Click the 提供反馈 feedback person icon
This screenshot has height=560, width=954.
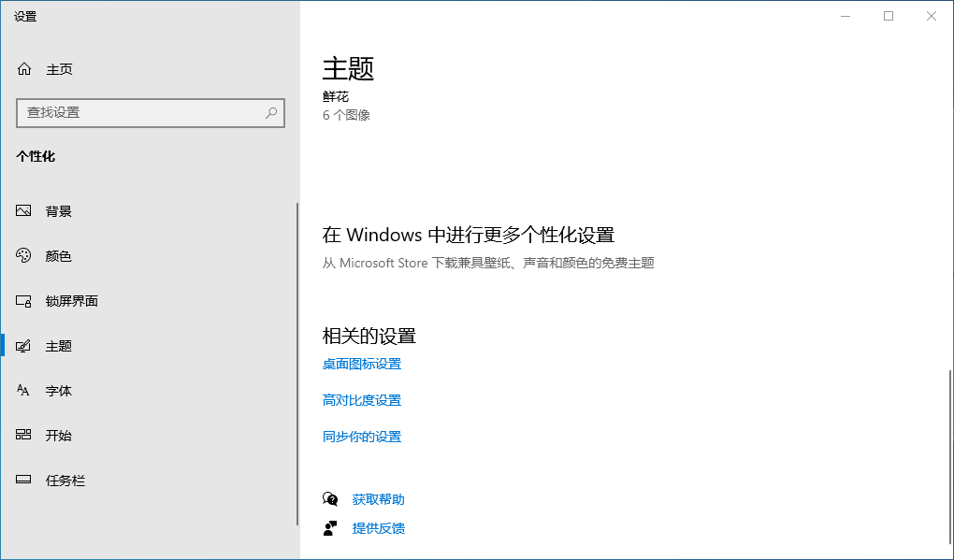click(329, 528)
